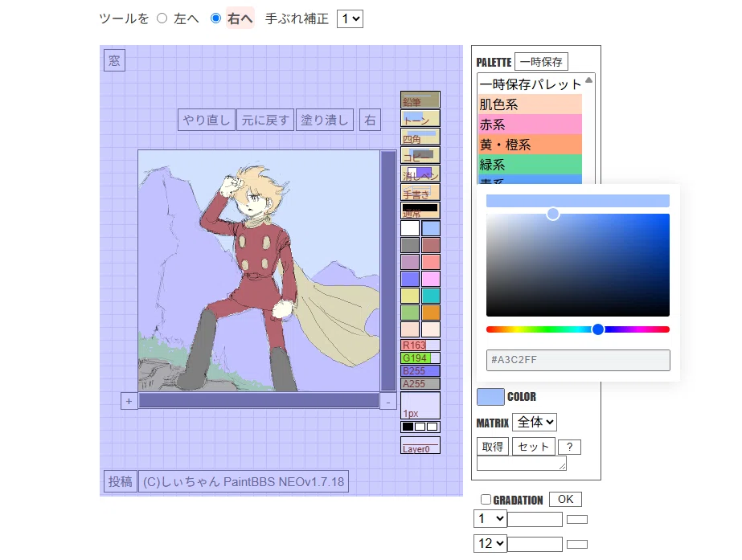Click the GRADATION OK button
The width and height of the screenshot is (742, 560).
pyautogui.click(x=565, y=500)
